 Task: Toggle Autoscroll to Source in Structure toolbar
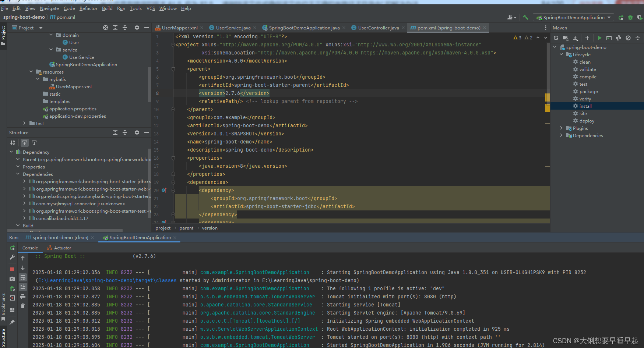pos(25,143)
